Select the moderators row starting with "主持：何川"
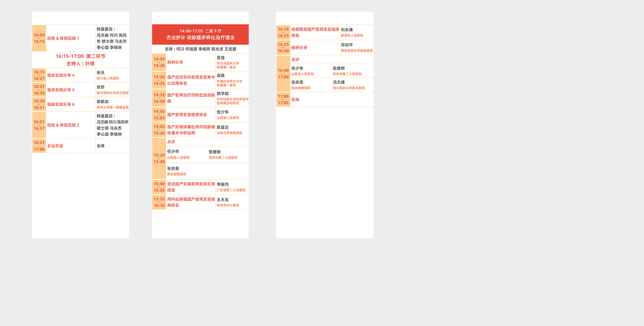The width and height of the screenshot is (644, 326). (200, 49)
